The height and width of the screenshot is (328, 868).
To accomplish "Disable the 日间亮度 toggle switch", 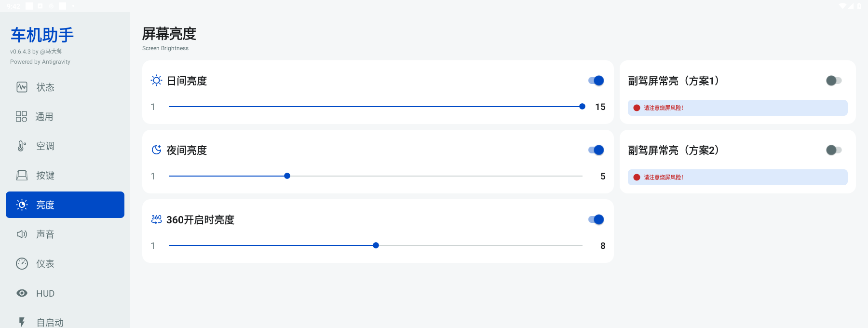I will pos(596,81).
